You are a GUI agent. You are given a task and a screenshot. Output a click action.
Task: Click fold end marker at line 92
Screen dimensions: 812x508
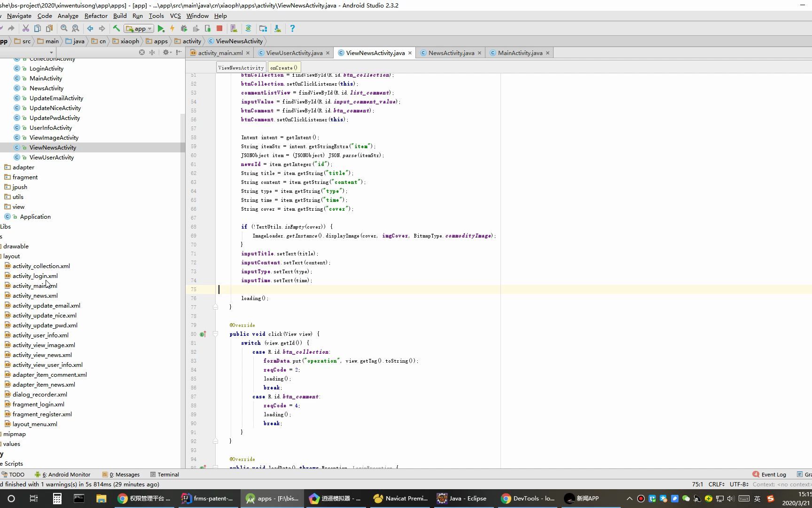click(x=215, y=441)
